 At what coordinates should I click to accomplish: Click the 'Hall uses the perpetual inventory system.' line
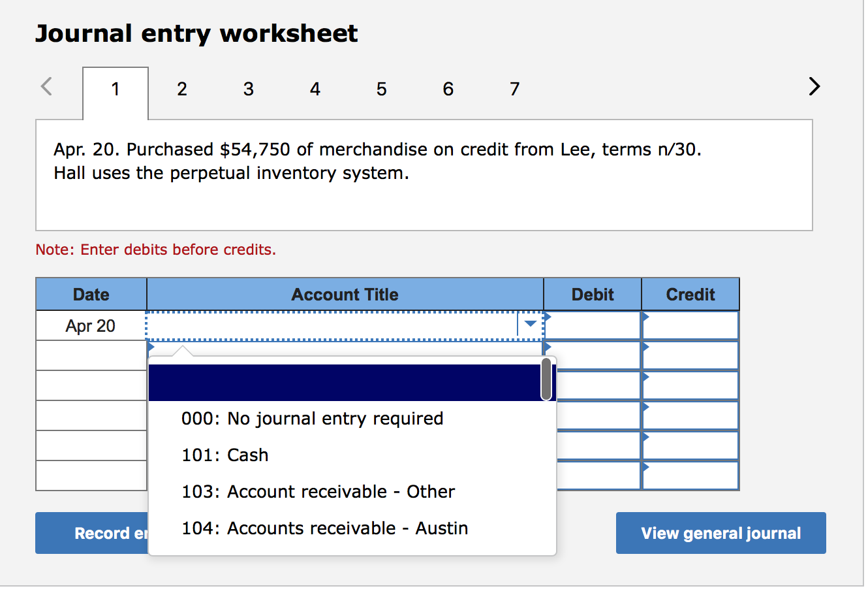(231, 173)
